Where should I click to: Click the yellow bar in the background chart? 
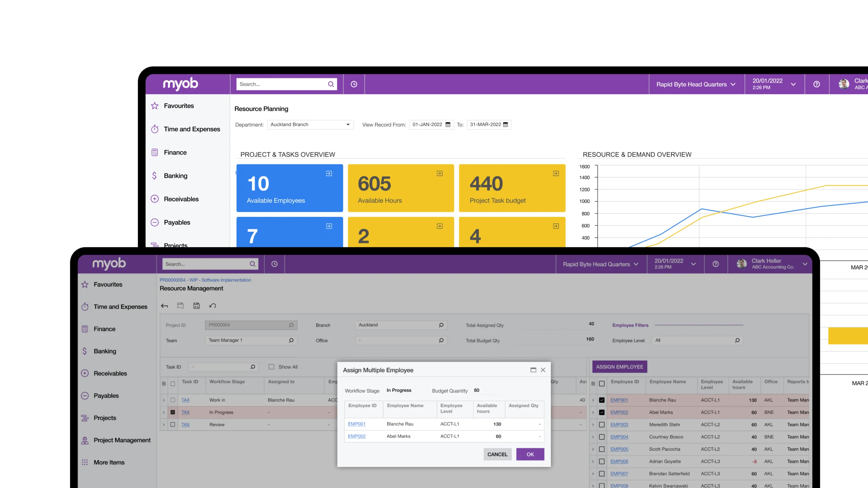click(848, 335)
